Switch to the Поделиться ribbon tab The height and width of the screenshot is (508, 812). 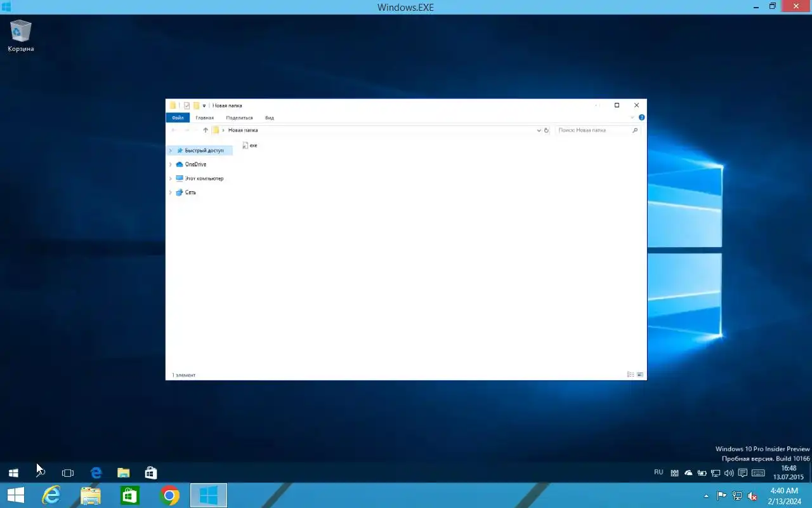pos(239,117)
